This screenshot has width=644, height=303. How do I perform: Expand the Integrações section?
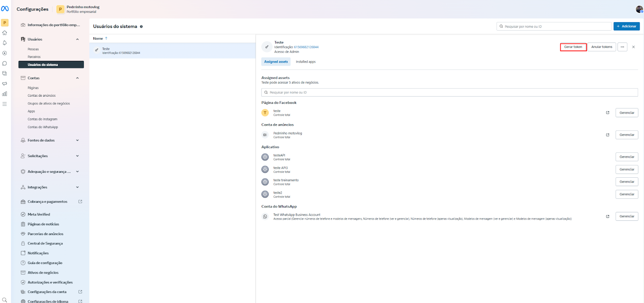coord(77,187)
